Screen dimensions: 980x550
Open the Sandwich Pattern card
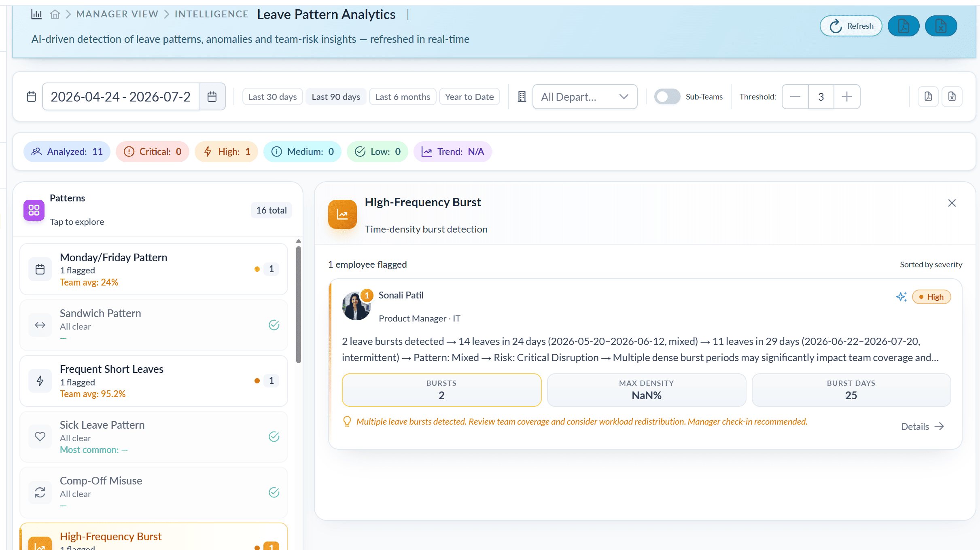coord(154,325)
